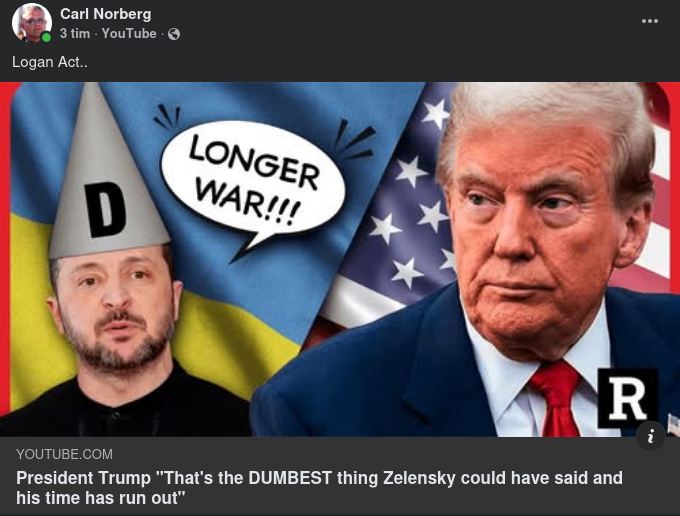The height and width of the screenshot is (516, 680).
Task: Open Carl Norberg's profile picture
Action: click(32, 23)
